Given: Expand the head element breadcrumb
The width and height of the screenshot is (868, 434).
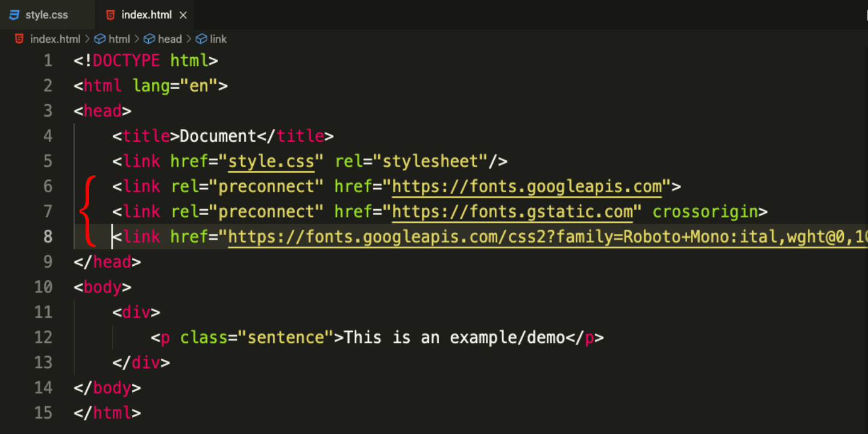Looking at the screenshot, I should click(x=169, y=39).
